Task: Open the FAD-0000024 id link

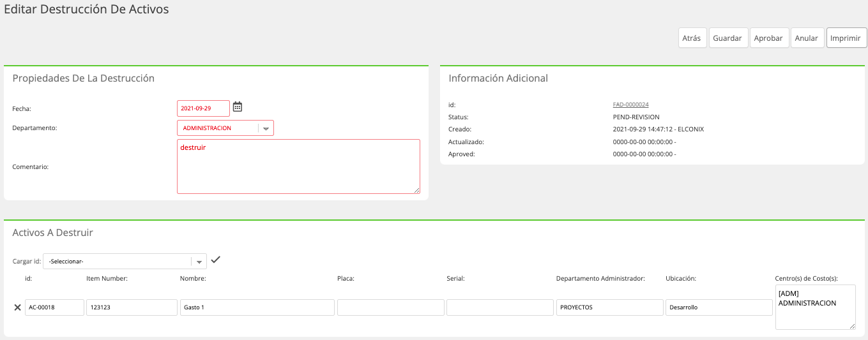Action: 630,105
